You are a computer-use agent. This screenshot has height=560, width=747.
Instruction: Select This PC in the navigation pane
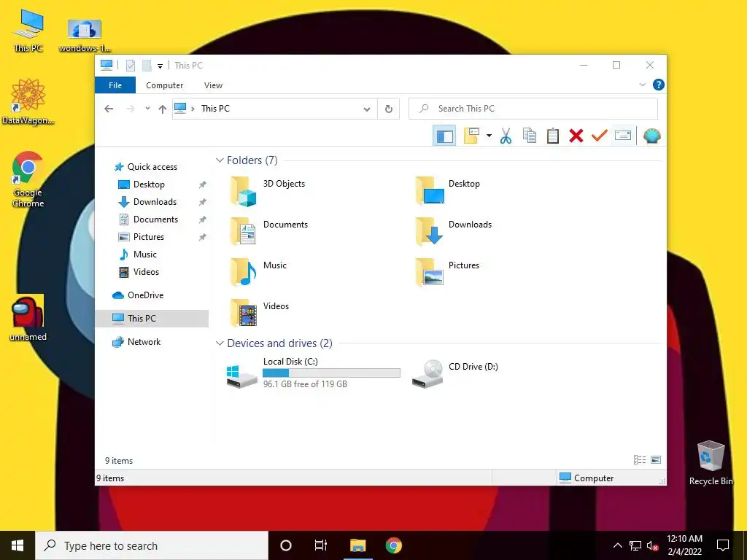coord(152,319)
